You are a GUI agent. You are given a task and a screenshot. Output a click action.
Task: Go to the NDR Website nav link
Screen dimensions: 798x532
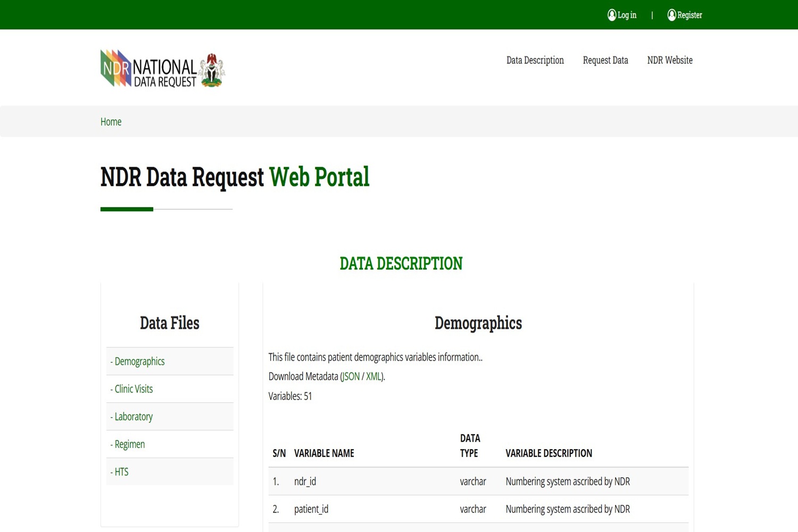tap(670, 60)
